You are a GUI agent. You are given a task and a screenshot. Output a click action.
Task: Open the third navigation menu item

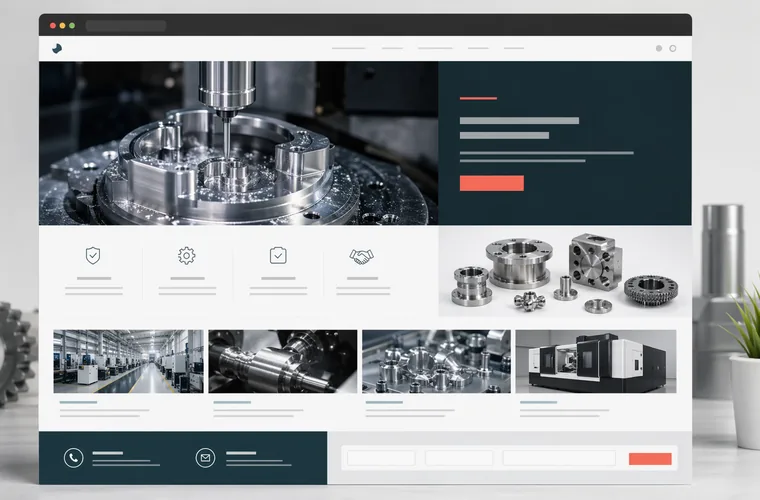[435, 48]
